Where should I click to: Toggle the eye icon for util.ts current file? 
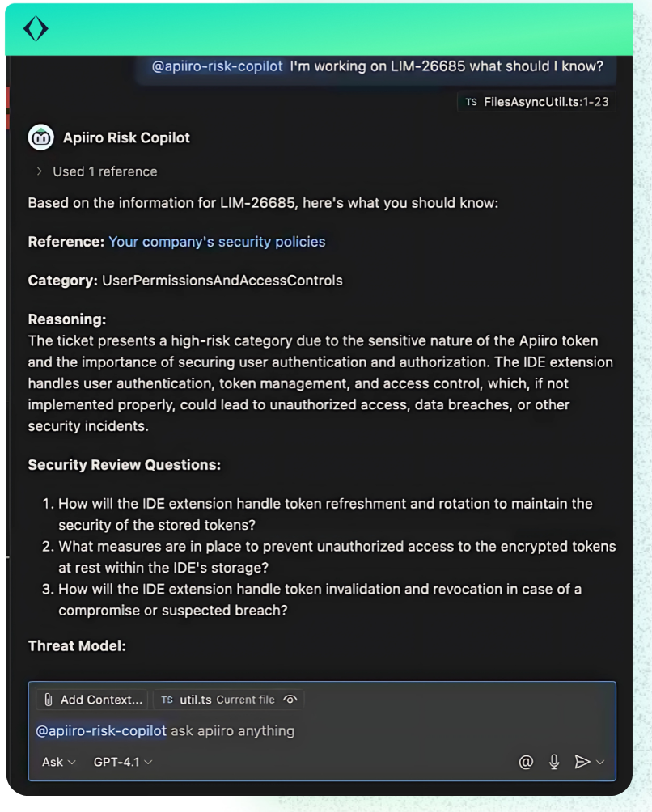point(291,700)
